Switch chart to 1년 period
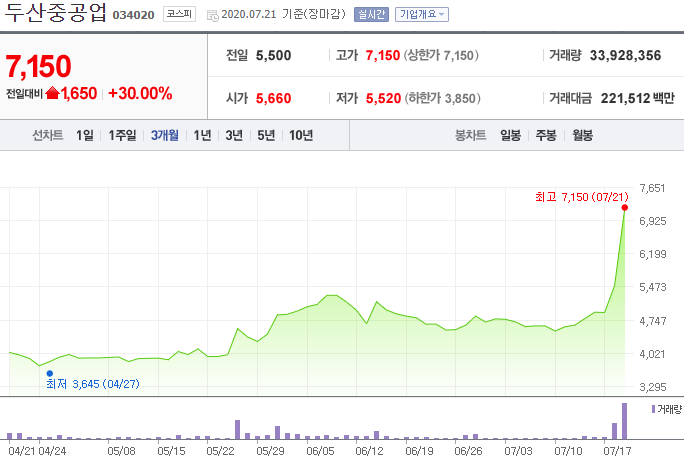Screen dimensions: 684x458 (202, 135)
